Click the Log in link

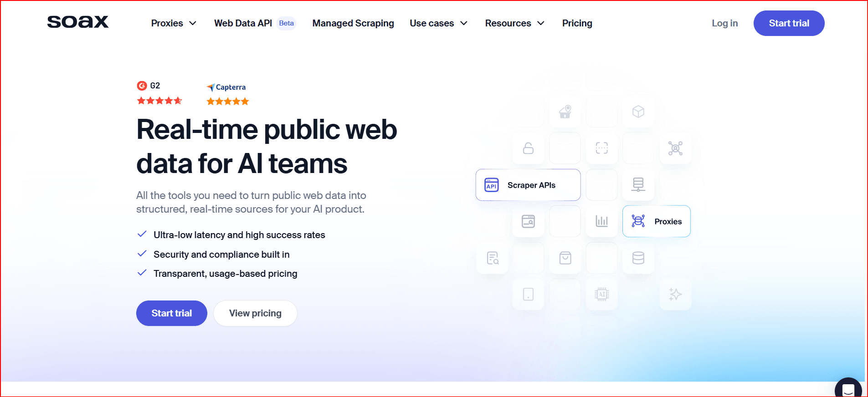[724, 23]
